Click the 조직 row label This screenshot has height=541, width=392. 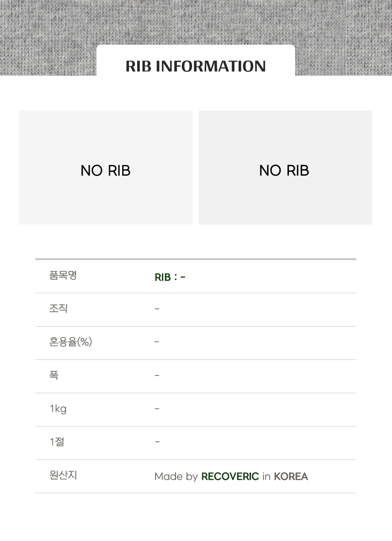pos(58,309)
